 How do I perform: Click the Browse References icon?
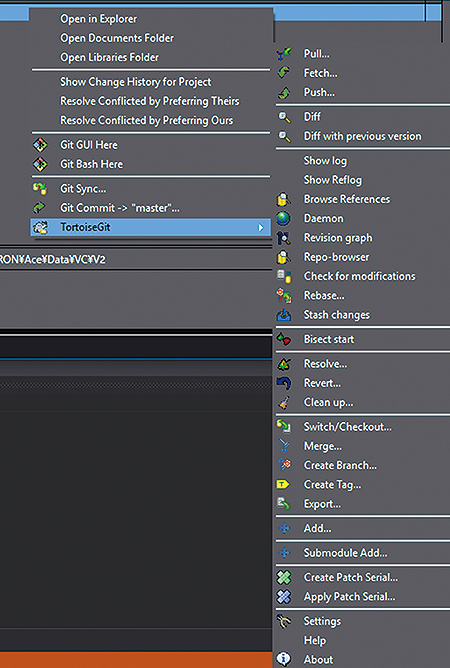(x=284, y=199)
